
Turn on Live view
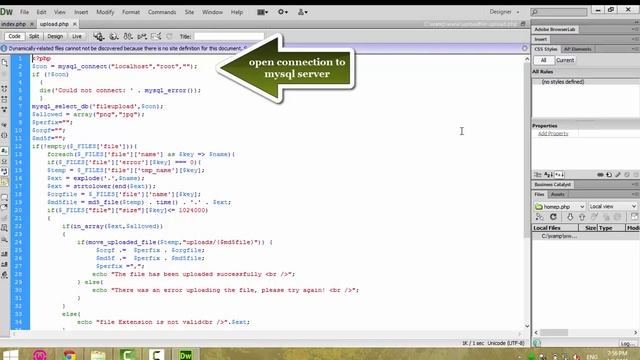[x=77, y=36]
